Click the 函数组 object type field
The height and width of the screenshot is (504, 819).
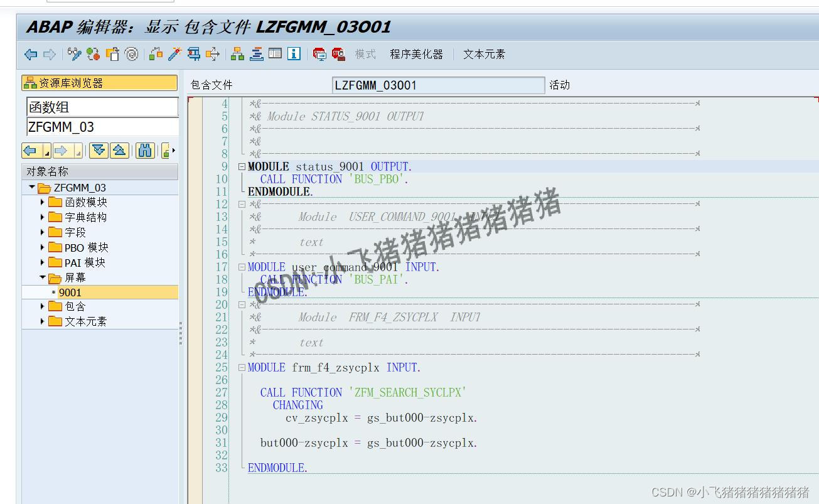103,107
